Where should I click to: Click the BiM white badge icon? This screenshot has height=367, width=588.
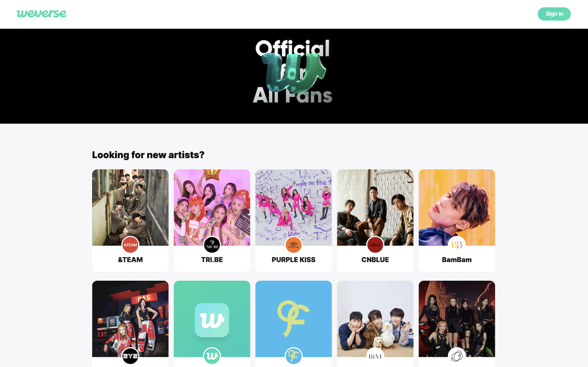point(375,356)
